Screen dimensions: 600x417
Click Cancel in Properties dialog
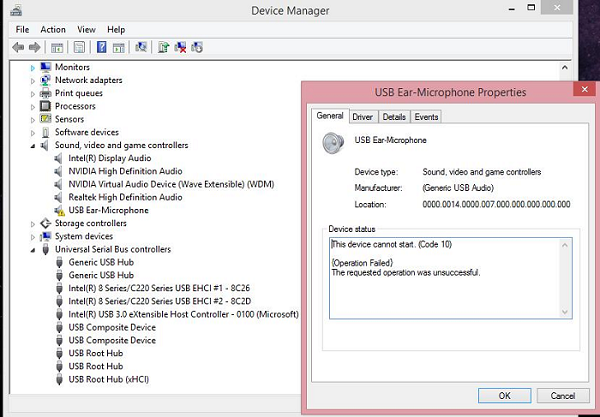pyautogui.click(x=562, y=396)
